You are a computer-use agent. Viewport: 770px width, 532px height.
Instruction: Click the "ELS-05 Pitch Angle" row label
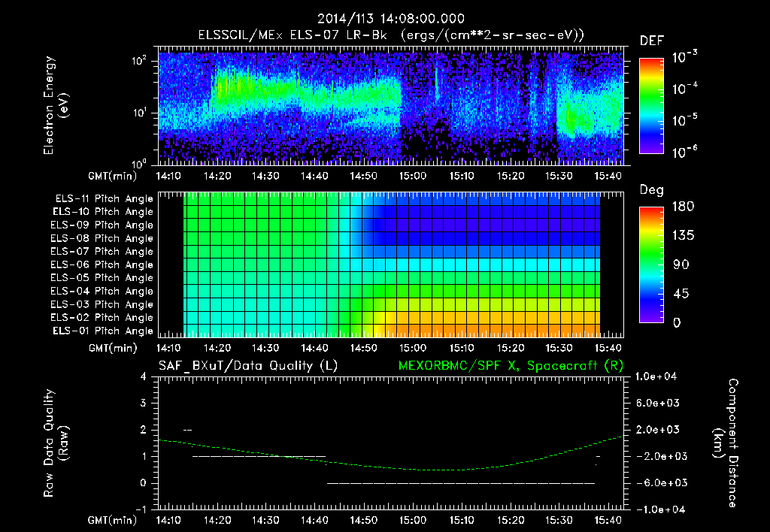click(102, 278)
